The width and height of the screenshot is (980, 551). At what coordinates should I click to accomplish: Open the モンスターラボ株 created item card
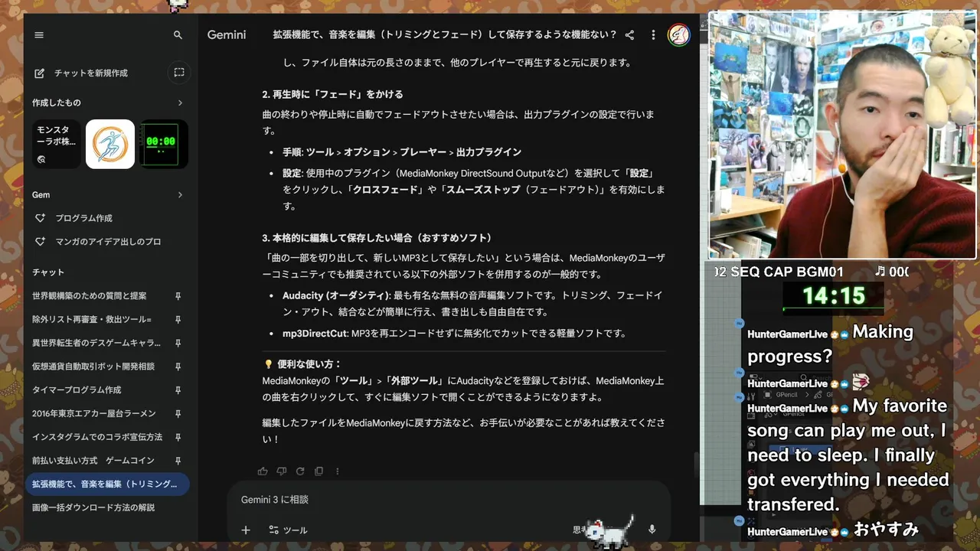tap(57, 144)
